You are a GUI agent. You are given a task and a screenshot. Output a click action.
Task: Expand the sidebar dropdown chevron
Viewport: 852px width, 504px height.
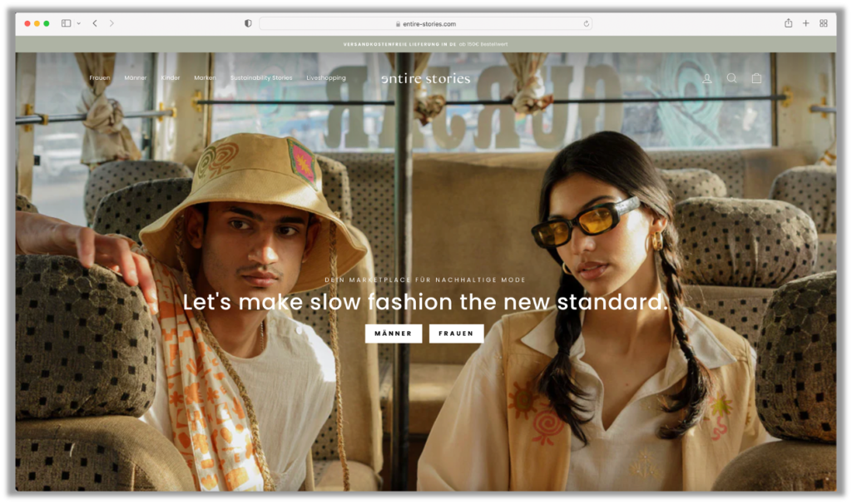point(79,23)
